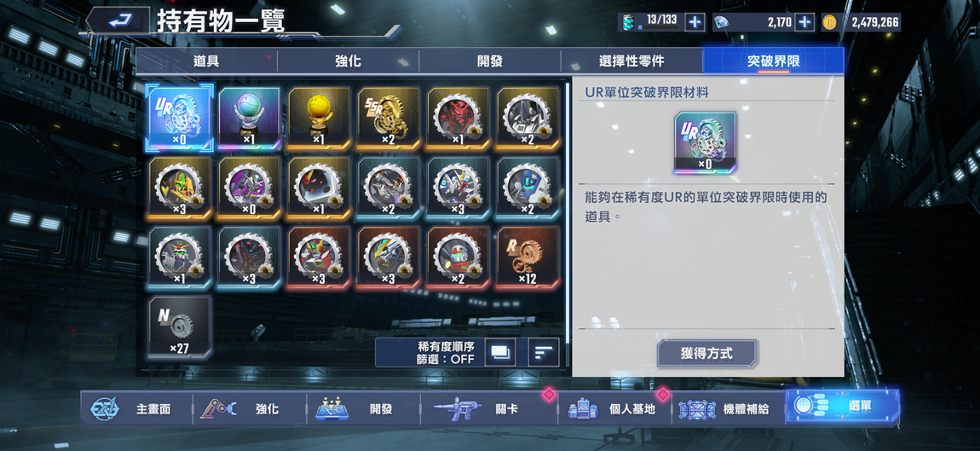Click the item list vertical scrollbar
980x451 pixels.
[567, 212]
